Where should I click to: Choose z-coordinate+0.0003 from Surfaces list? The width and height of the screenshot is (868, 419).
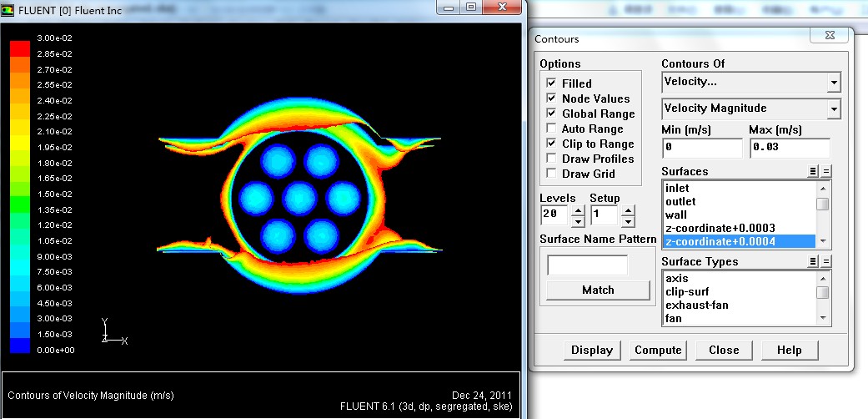(x=720, y=228)
